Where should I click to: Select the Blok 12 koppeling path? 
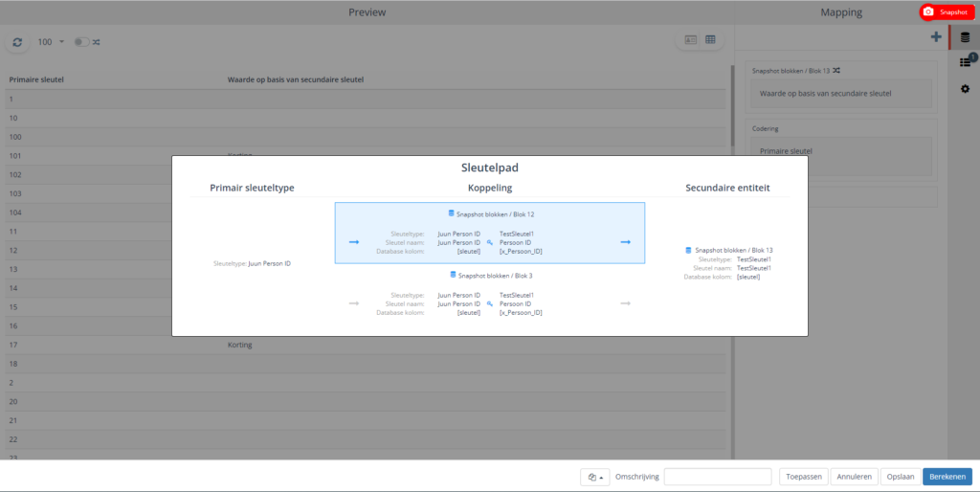click(489, 233)
